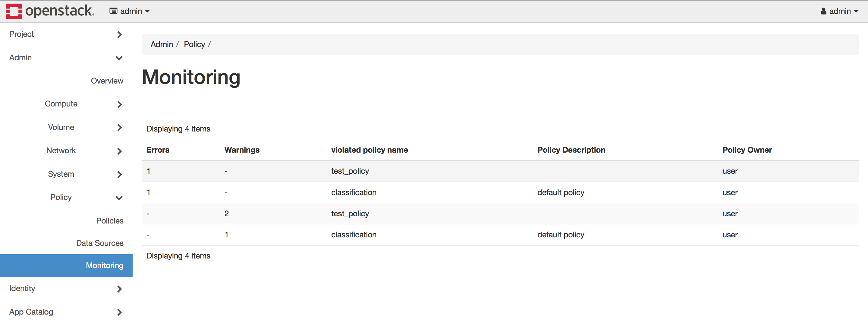Click the OpenStack logo
868x336 pixels.
tap(50, 11)
